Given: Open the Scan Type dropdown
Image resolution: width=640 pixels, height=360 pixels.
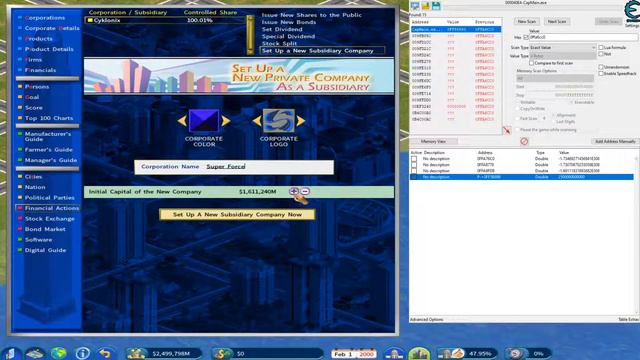Looking at the screenshot, I should (x=562, y=47).
